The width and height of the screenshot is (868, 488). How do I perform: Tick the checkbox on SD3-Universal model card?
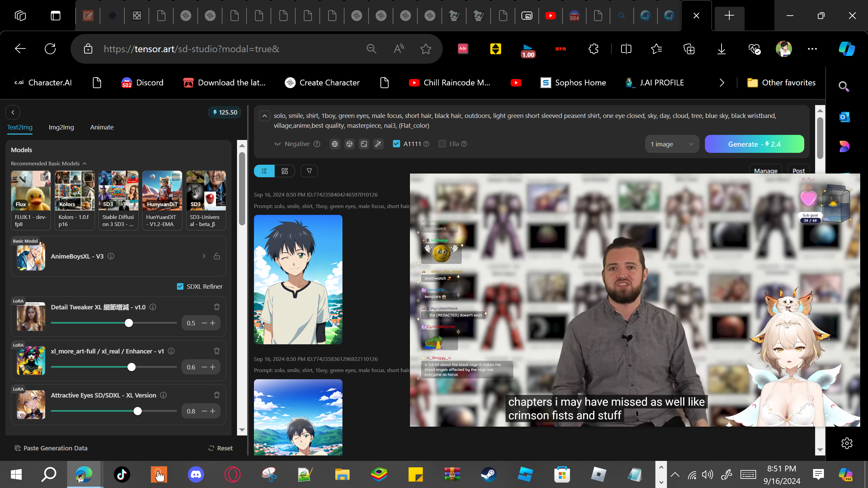pyautogui.click(x=219, y=177)
